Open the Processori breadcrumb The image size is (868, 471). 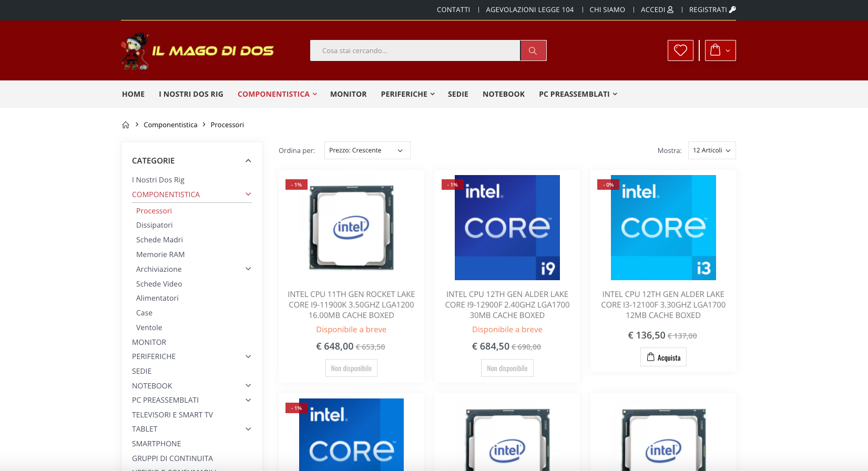click(227, 125)
